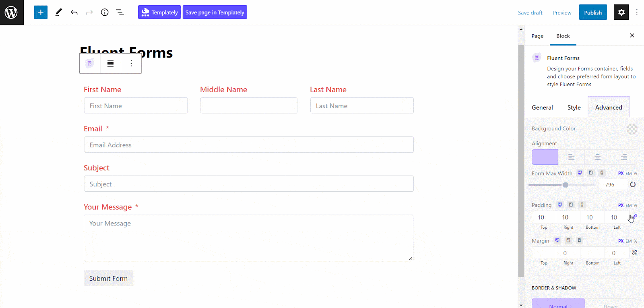Set Form Max Width unit to PX
This screenshot has height=308, width=644.
point(621,173)
